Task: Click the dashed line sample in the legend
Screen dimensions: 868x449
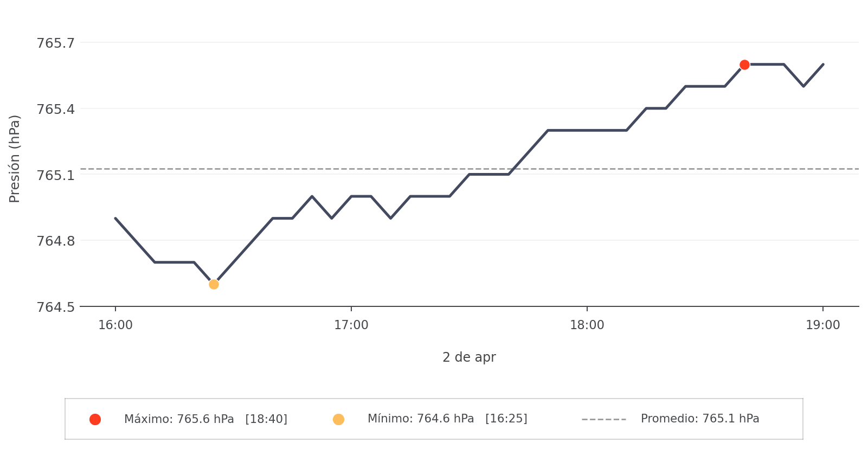Action: pos(603,419)
